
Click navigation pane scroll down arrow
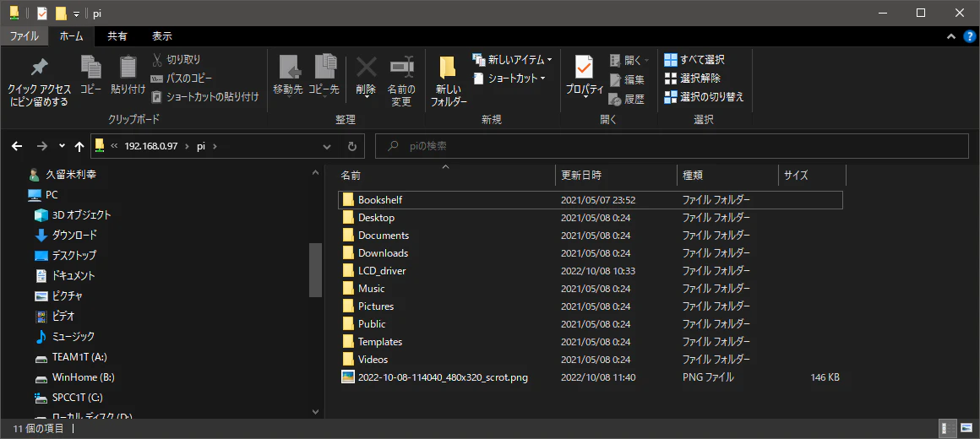click(x=316, y=411)
